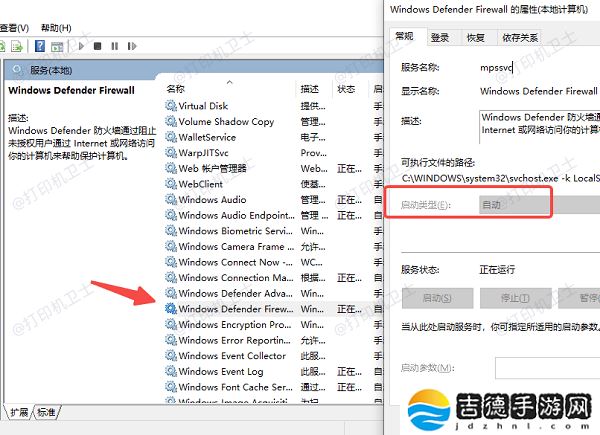Click the gear icon beside Windows Defender Firew...
The image size is (600, 435).
(171, 309)
